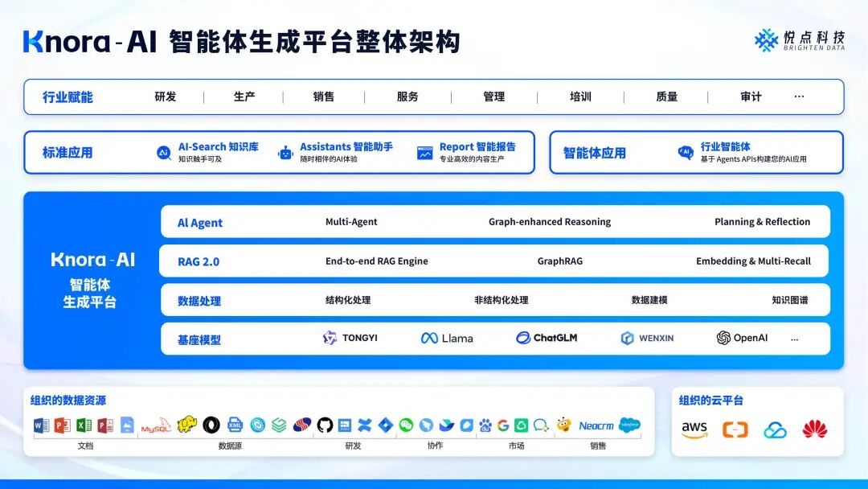
Task: Select 生产 in the 行业赋能 bar
Action: 244,97
